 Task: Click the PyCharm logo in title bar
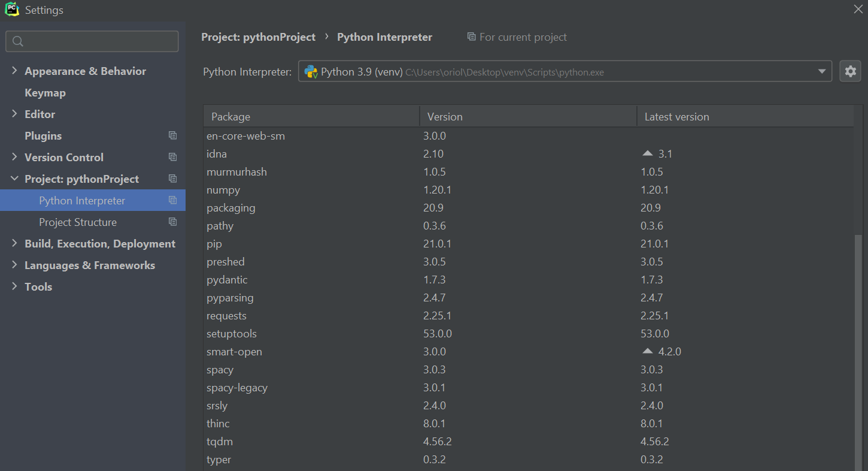(x=12, y=10)
